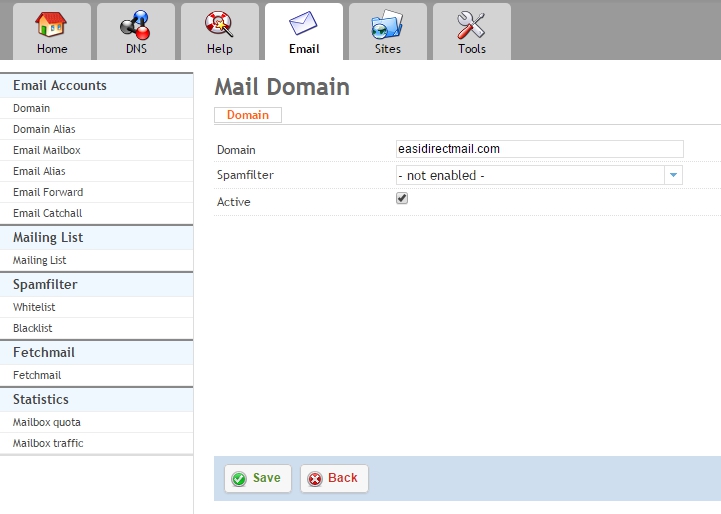Click the Domain form field label
This screenshot has height=514, width=721.
(236, 150)
